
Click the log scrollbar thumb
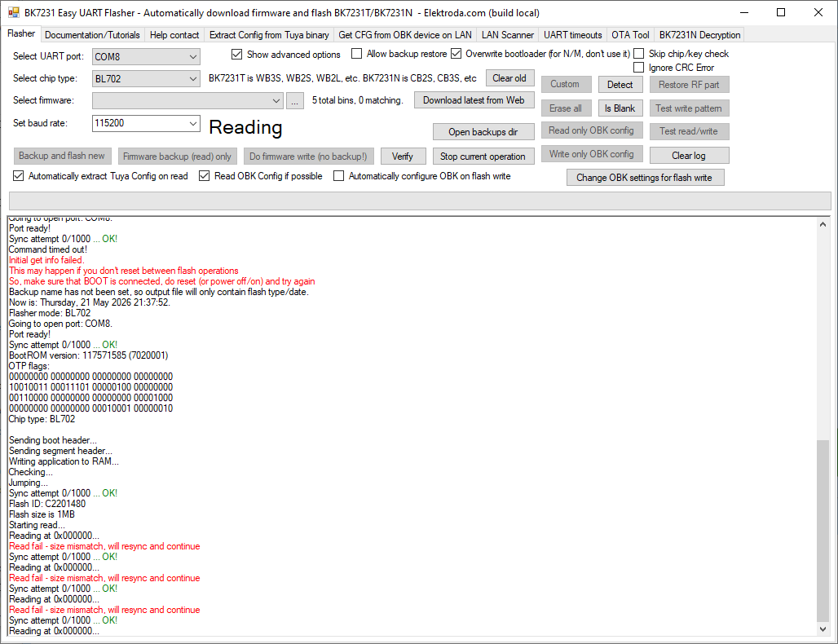pos(823,531)
